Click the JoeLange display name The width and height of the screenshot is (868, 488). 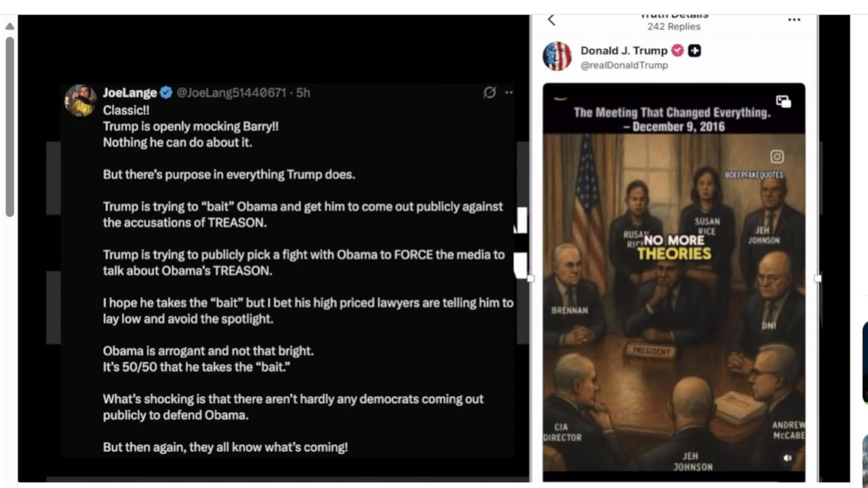[130, 93]
